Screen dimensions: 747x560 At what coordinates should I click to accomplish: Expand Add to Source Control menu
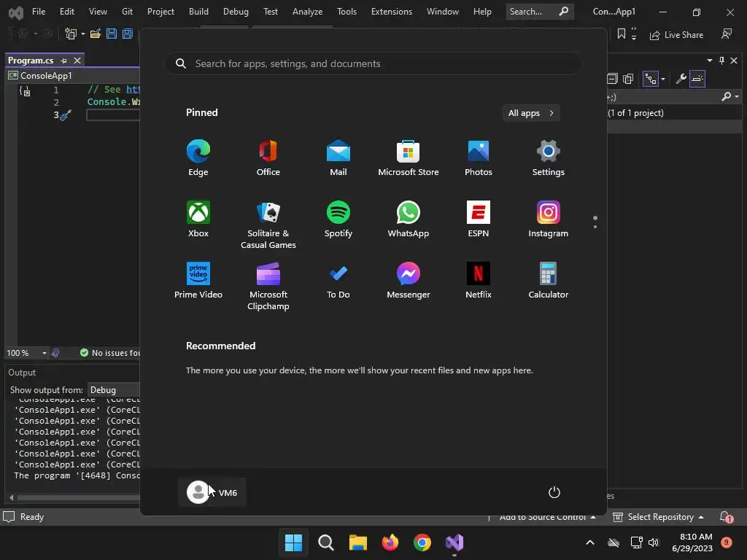coord(547,517)
